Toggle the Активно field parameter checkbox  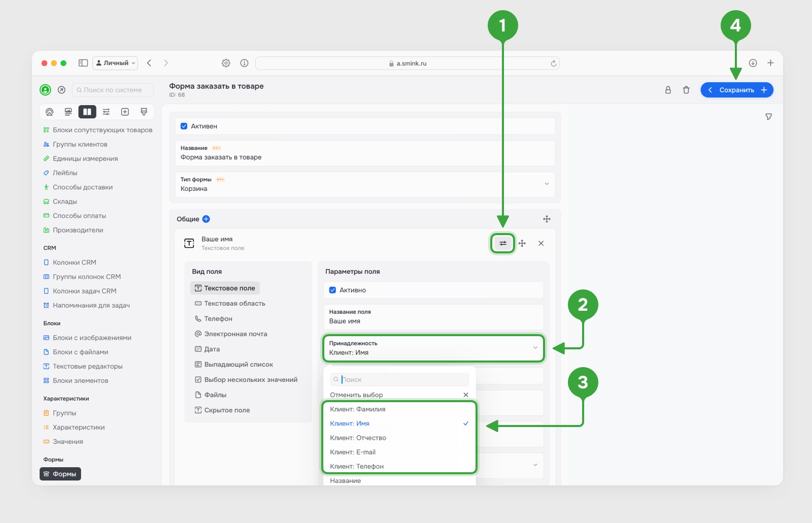(332, 290)
